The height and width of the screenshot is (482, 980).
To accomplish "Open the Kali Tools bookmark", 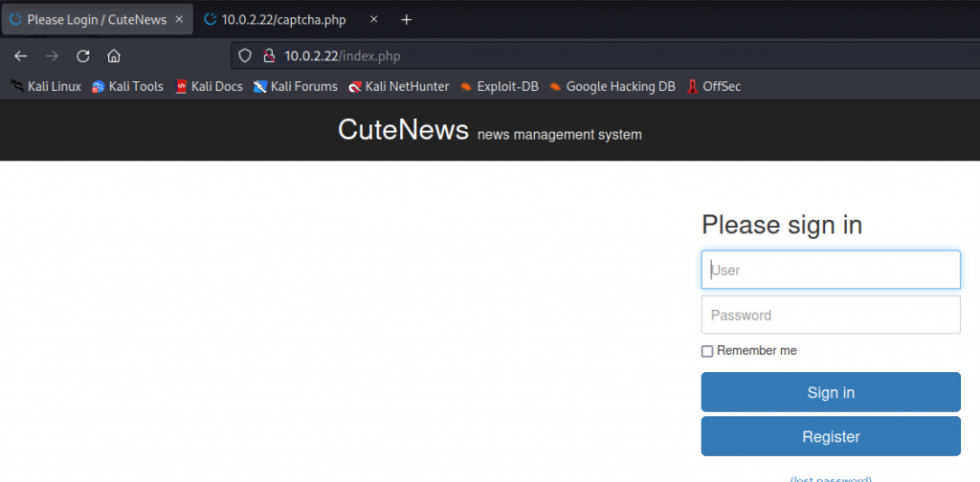I will (x=127, y=86).
